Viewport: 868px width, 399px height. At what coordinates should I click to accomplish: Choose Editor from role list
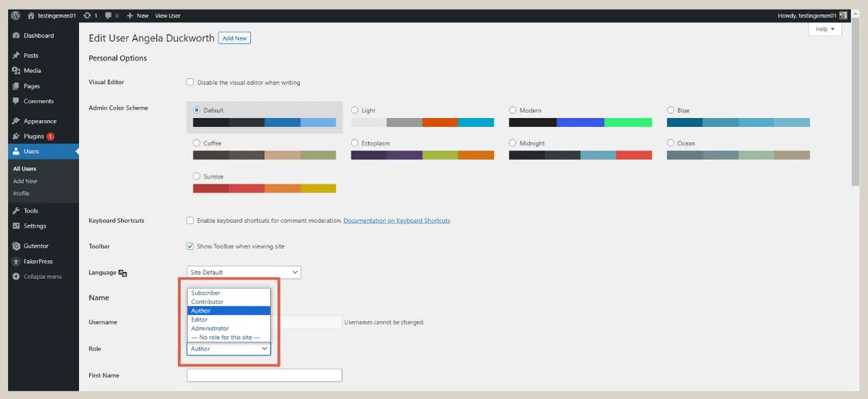[x=229, y=319]
